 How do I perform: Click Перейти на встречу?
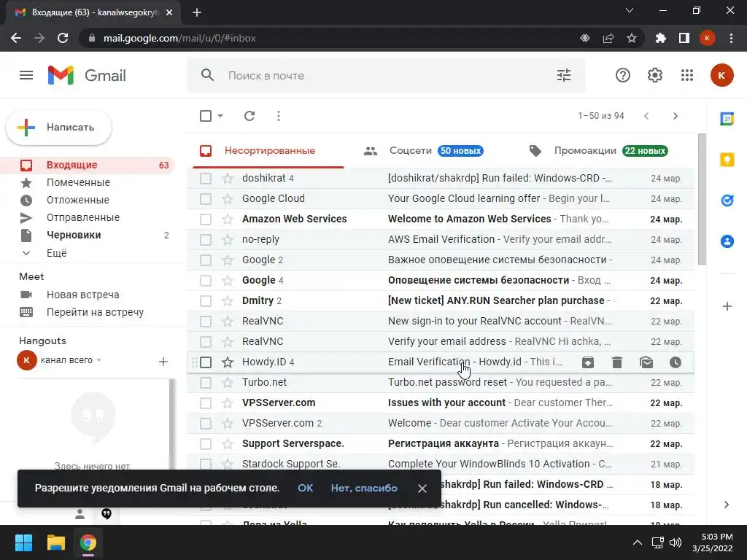[95, 312]
